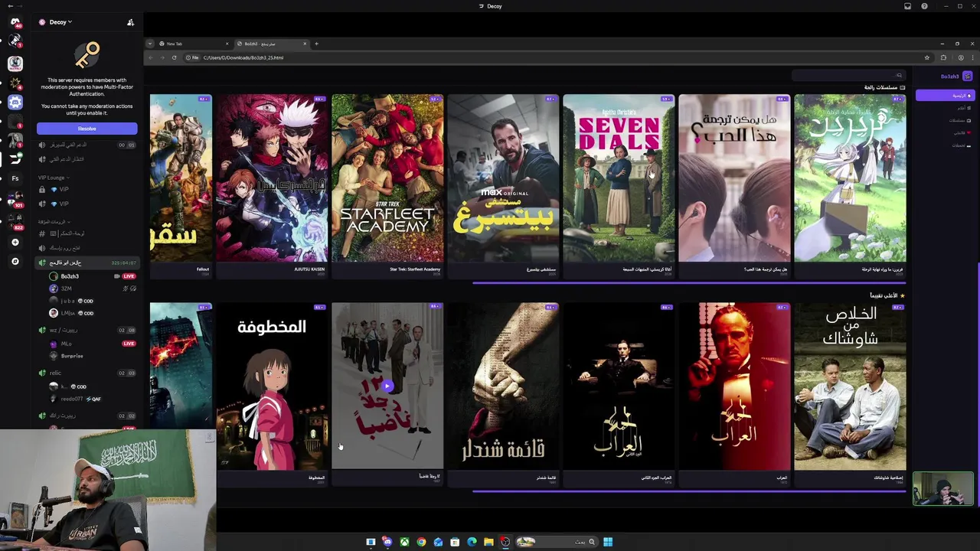Screen dimensions: 980x551
Task: Open the series section in Bo3zh3 sidebar
Action: 960,120
